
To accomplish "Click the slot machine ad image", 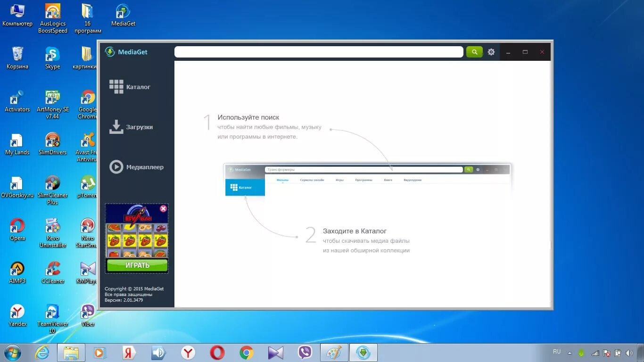I will [x=137, y=231].
